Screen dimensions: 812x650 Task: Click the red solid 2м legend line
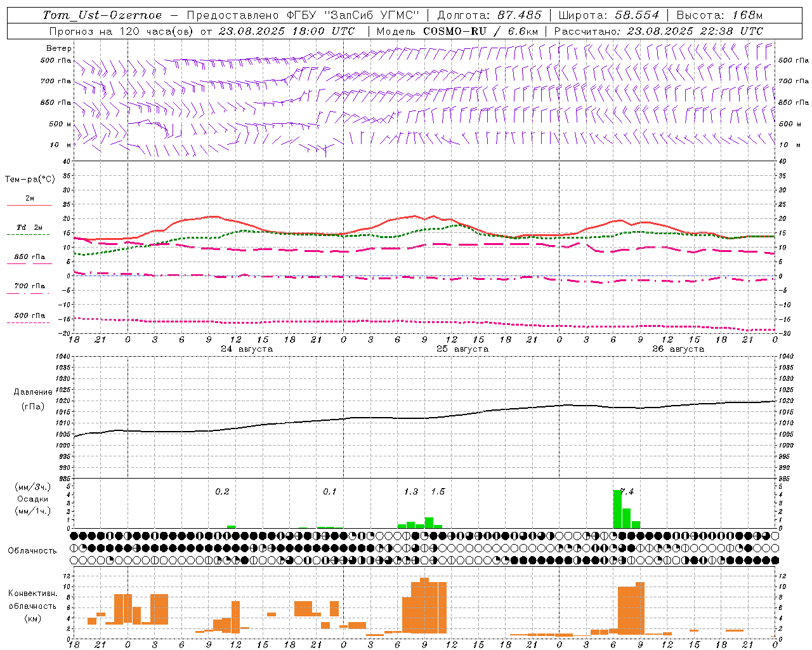[x=29, y=206]
